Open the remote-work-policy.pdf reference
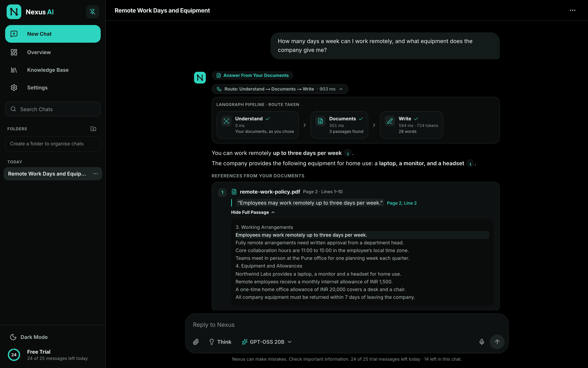The height and width of the screenshot is (368, 588). (x=270, y=192)
